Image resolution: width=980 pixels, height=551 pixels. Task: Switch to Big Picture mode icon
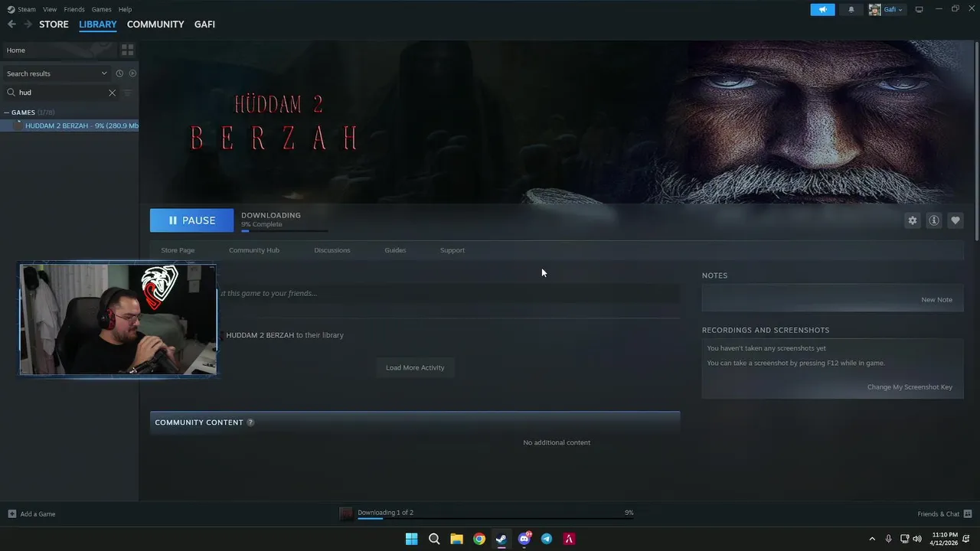(920, 9)
